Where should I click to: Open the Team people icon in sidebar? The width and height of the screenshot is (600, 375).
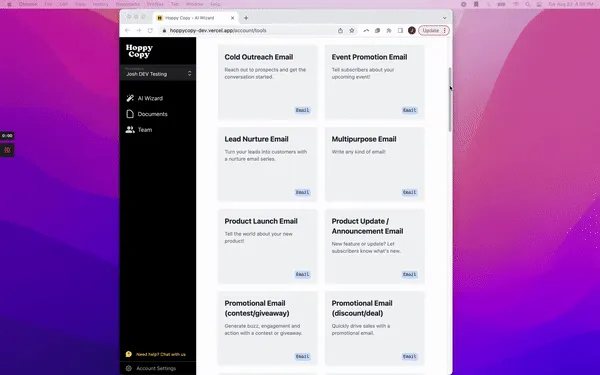click(x=130, y=130)
